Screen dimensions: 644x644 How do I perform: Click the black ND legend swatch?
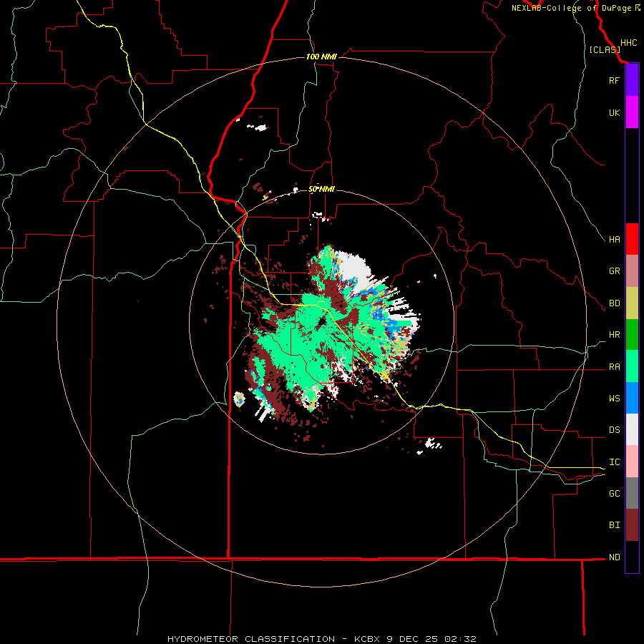[632, 557]
